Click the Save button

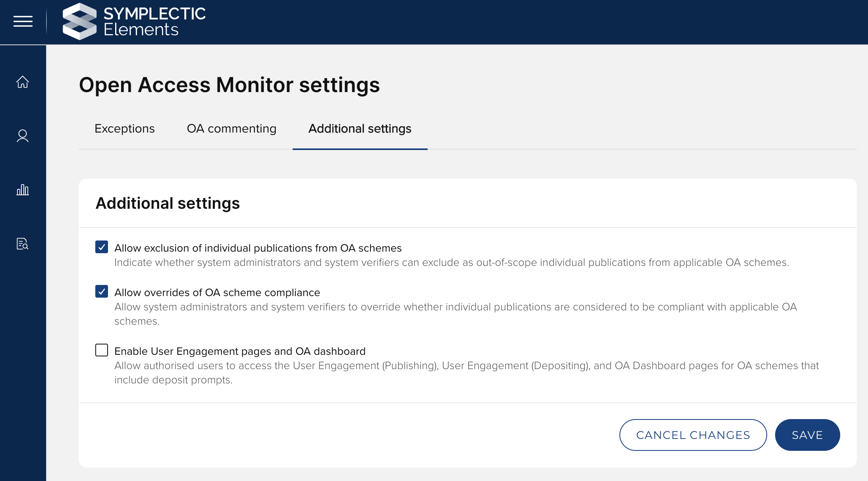point(807,435)
